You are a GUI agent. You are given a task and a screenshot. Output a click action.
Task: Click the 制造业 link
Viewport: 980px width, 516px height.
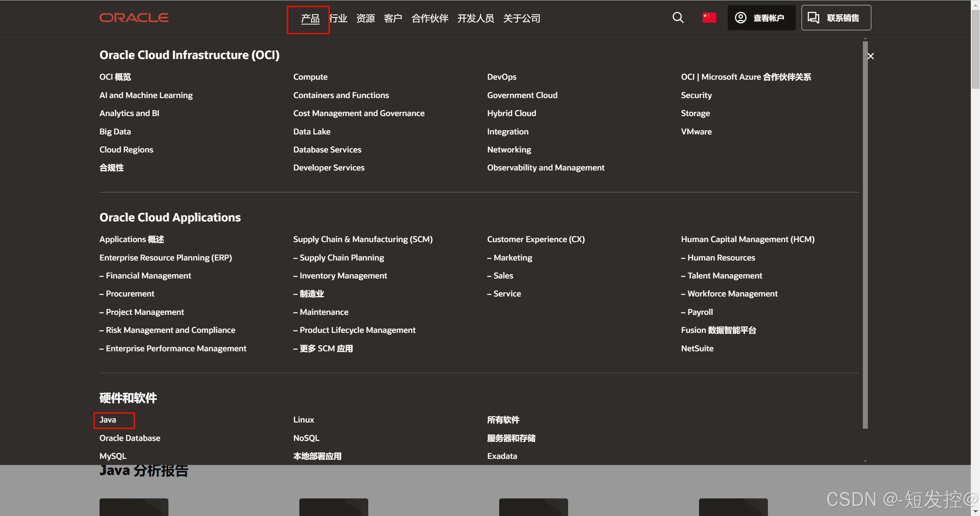coord(309,294)
